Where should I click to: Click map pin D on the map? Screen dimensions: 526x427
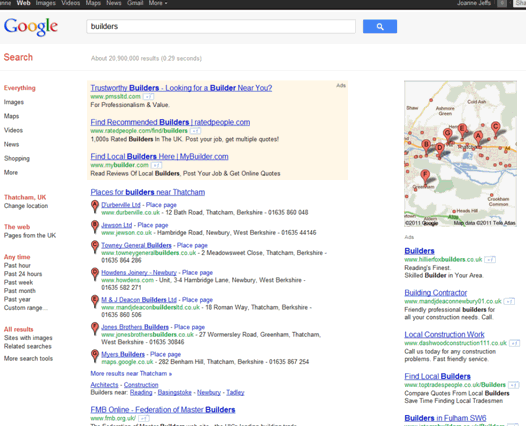coord(439,150)
